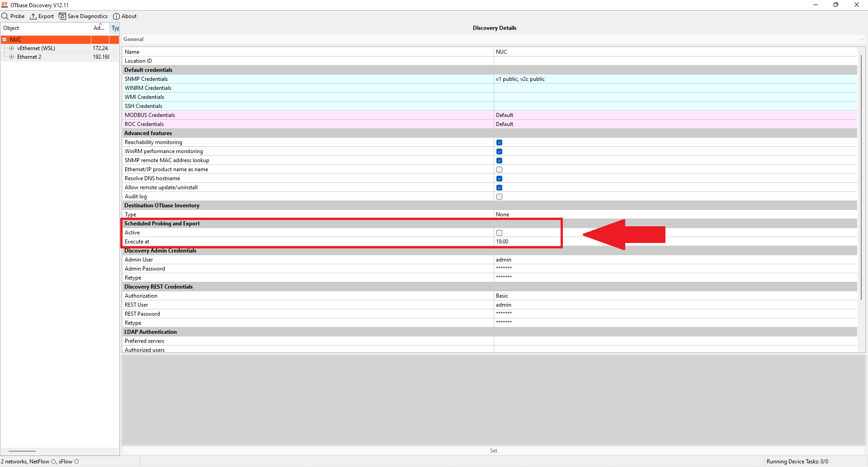868x467 pixels.
Task: Expand the Ethernet 2 node
Action: [11, 57]
